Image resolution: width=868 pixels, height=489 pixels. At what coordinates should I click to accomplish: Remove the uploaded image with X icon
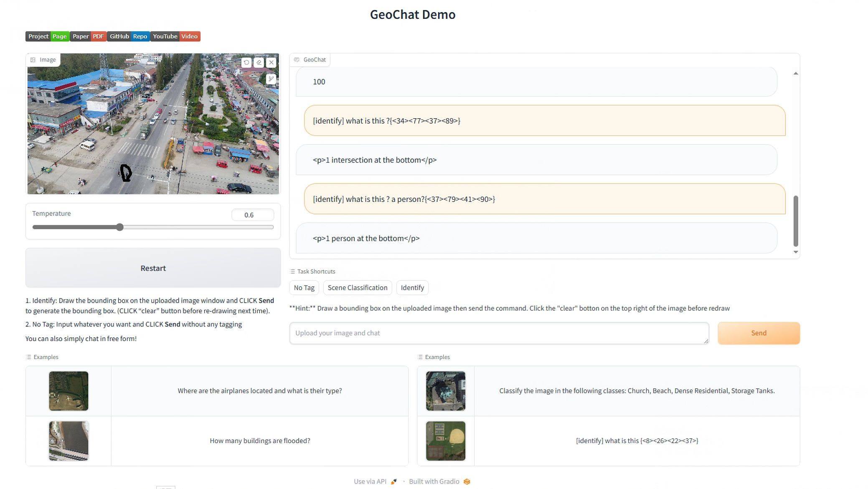272,62
